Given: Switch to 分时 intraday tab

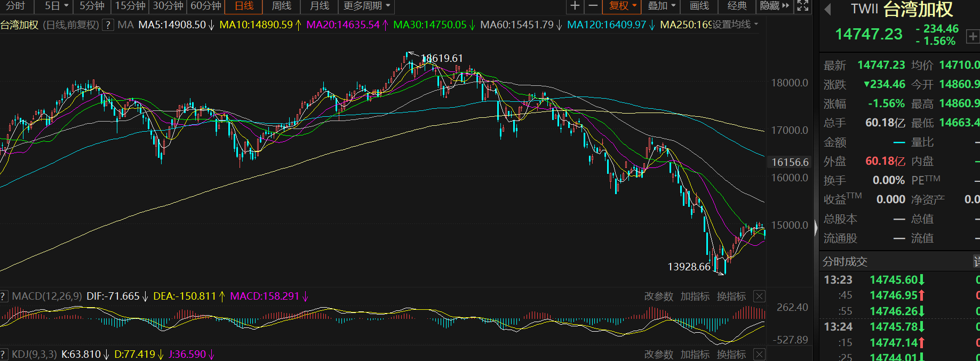Looking at the screenshot, I should click(x=15, y=6).
